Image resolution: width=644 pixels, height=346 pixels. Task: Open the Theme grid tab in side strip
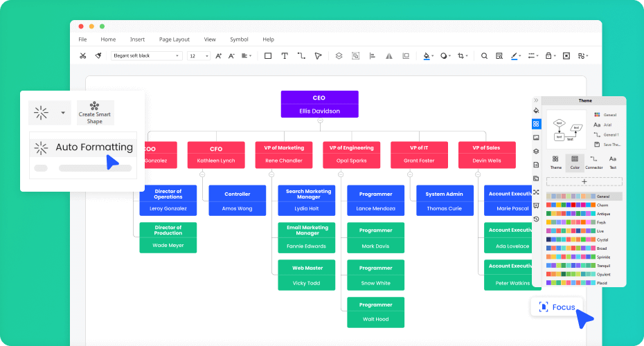[x=536, y=124]
